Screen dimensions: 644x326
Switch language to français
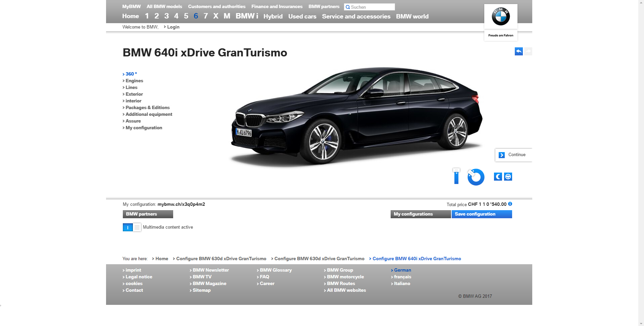[x=402, y=277]
